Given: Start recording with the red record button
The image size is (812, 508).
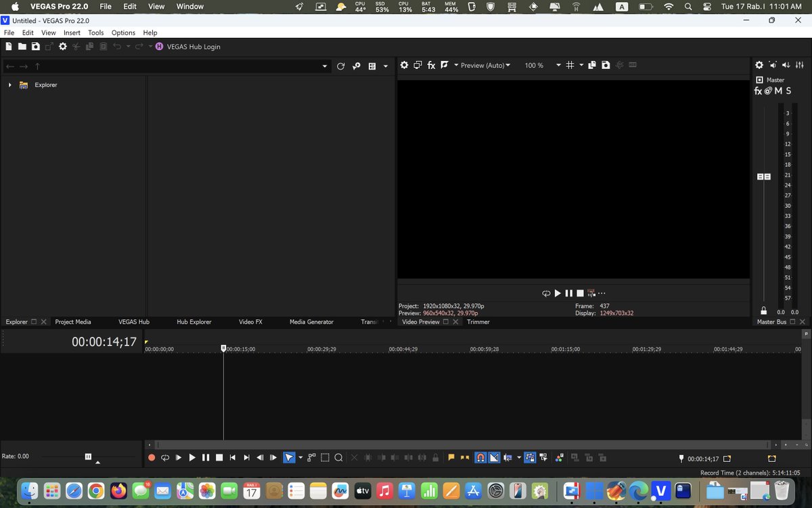Looking at the screenshot, I should [x=152, y=458].
